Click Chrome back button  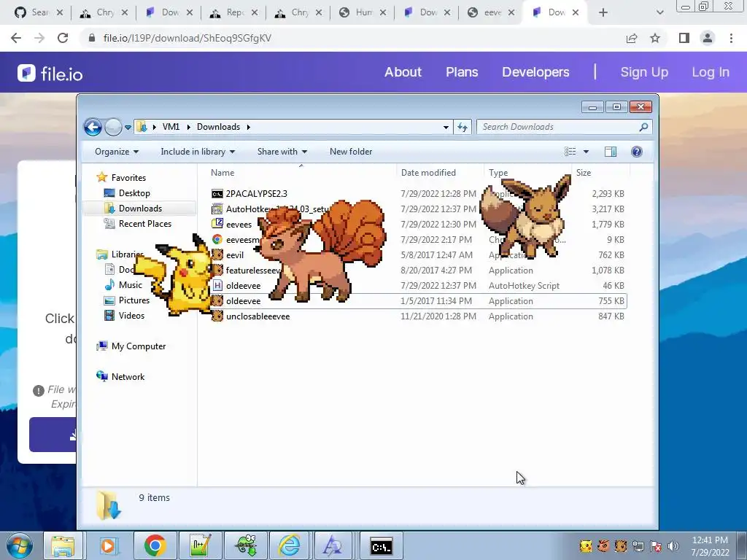point(16,38)
